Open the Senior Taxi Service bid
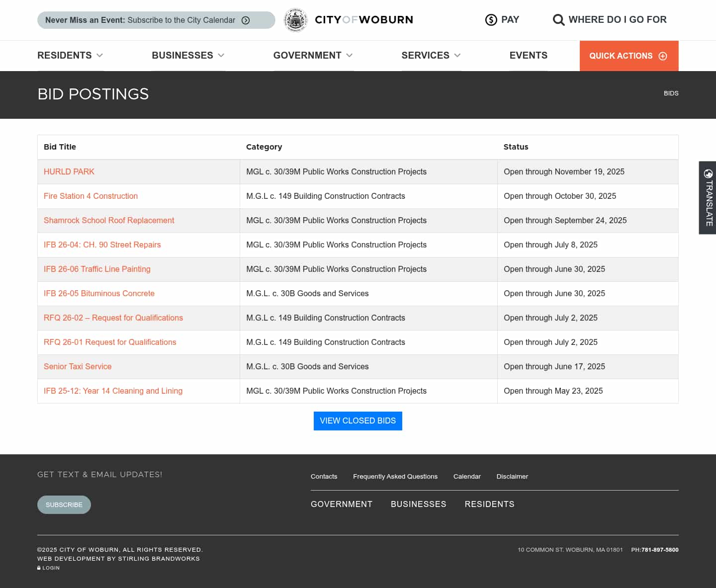The width and height of the screenshot is (716, 588). (x=78, y=366)
